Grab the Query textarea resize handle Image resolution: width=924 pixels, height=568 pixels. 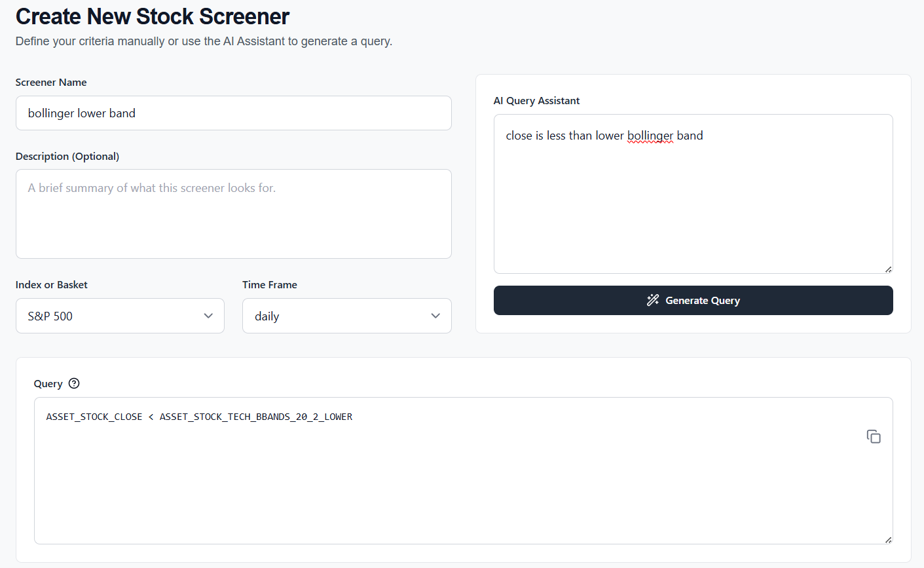pos(888,539)
